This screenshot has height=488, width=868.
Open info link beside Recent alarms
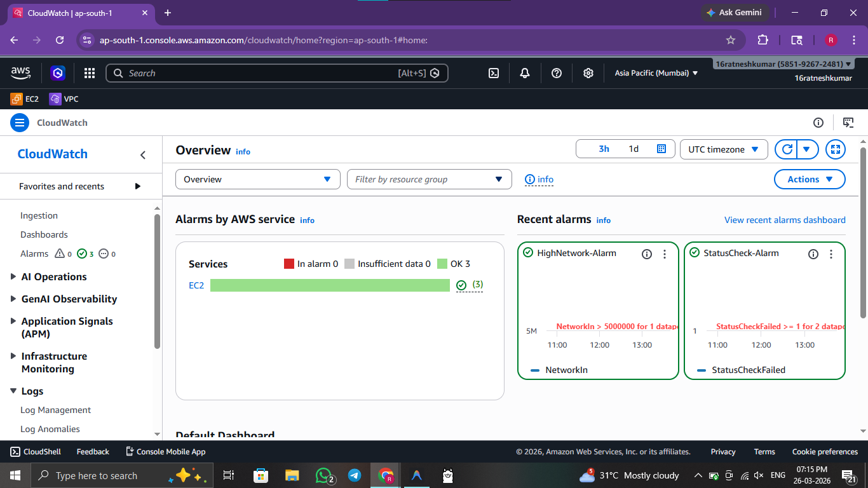click(604, 220)
